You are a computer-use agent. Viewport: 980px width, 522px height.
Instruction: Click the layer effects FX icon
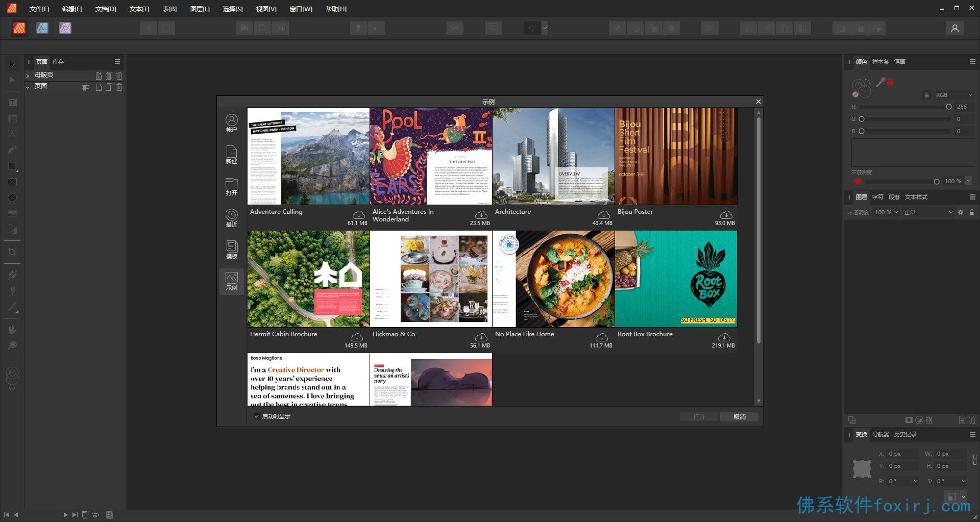(x=929, y=420)
